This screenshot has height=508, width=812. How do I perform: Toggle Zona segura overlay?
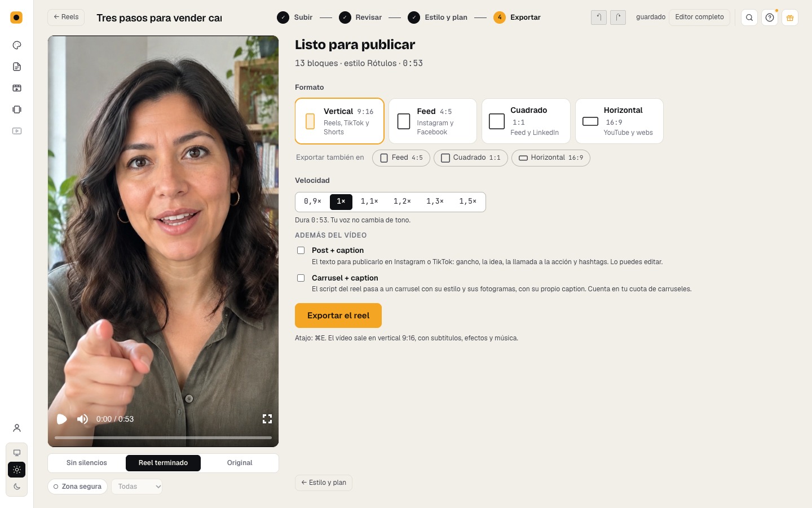point(78,487)
